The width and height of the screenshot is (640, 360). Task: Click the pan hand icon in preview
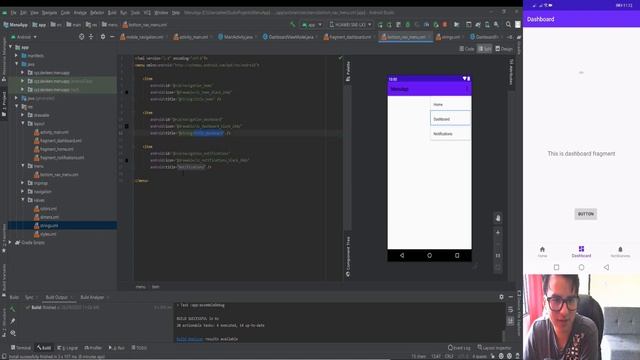(x=498, y=218)
